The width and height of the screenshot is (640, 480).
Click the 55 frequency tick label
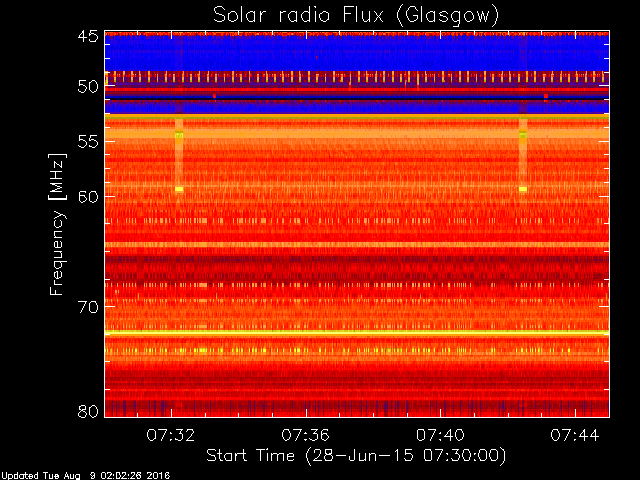88,142
